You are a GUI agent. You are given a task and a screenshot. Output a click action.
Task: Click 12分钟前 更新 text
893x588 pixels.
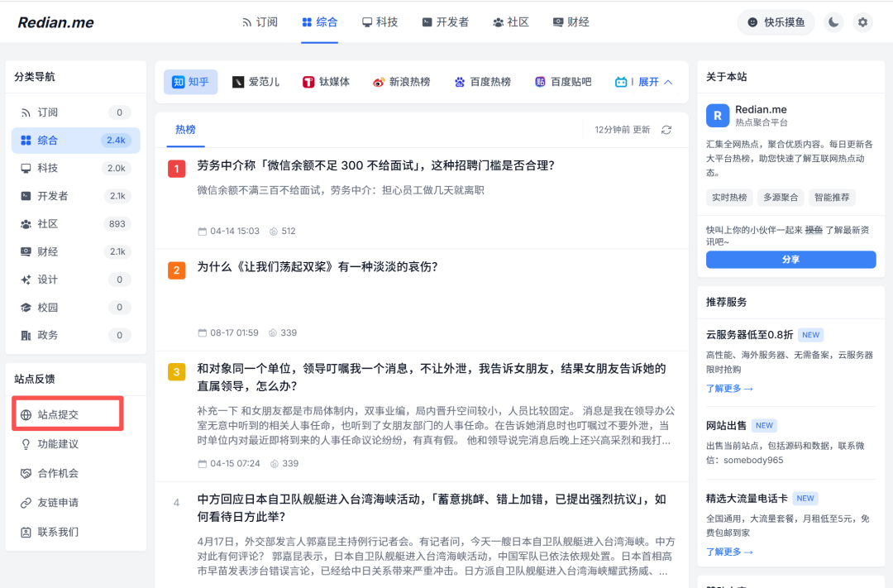pyautogui.click(x=623, y=130)
